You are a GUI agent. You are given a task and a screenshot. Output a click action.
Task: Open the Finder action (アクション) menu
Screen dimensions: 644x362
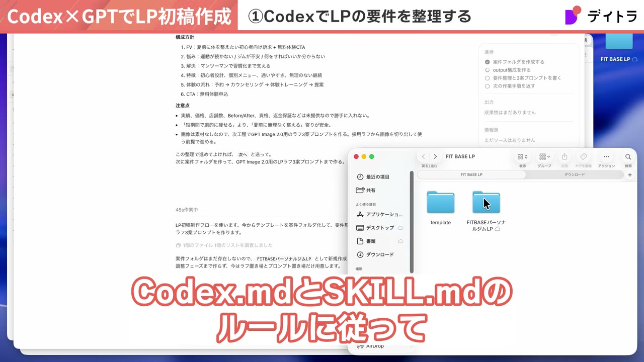[606, 157]
